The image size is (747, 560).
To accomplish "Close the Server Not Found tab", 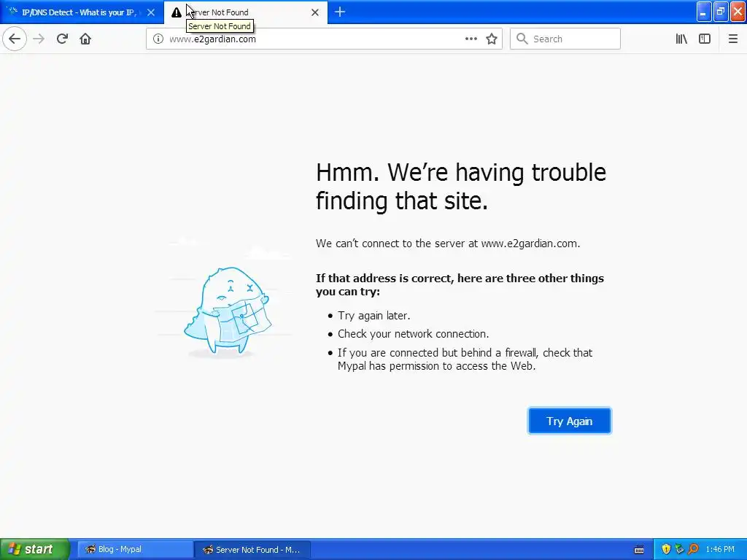I will [x=315, y=12].
